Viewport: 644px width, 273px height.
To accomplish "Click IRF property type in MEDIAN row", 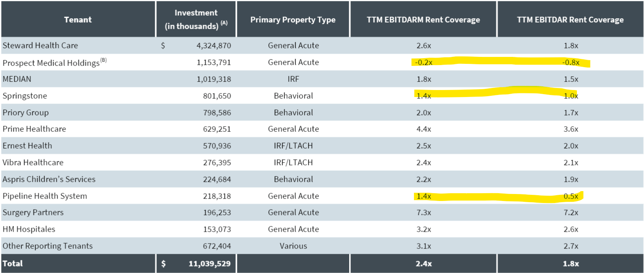I will [x=293, y=79].
